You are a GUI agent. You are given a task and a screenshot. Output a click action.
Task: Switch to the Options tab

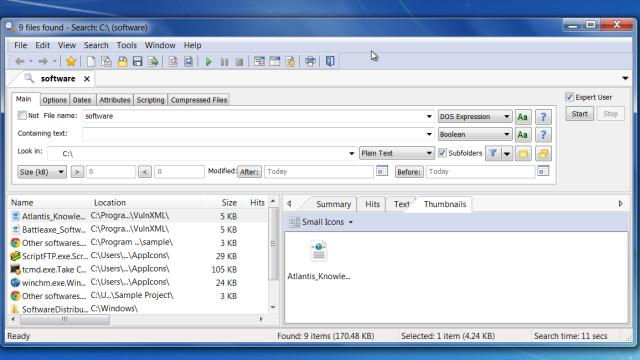pos(54,100)
